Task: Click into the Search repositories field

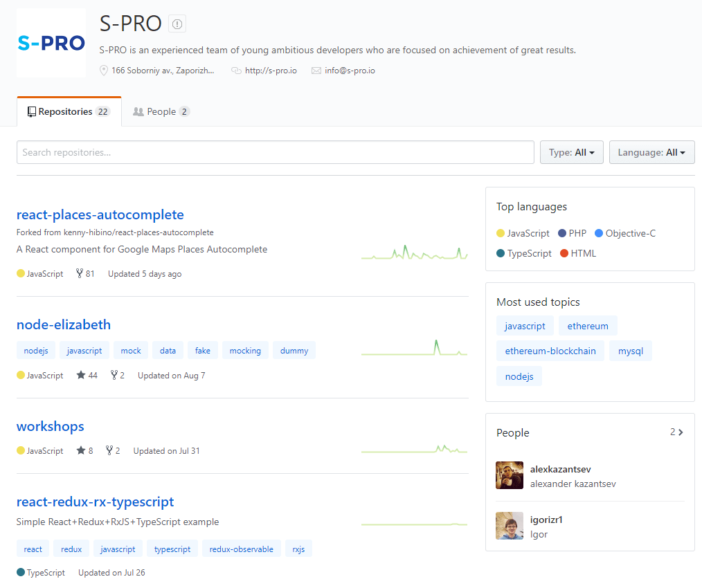Action: tap(275, 152)
